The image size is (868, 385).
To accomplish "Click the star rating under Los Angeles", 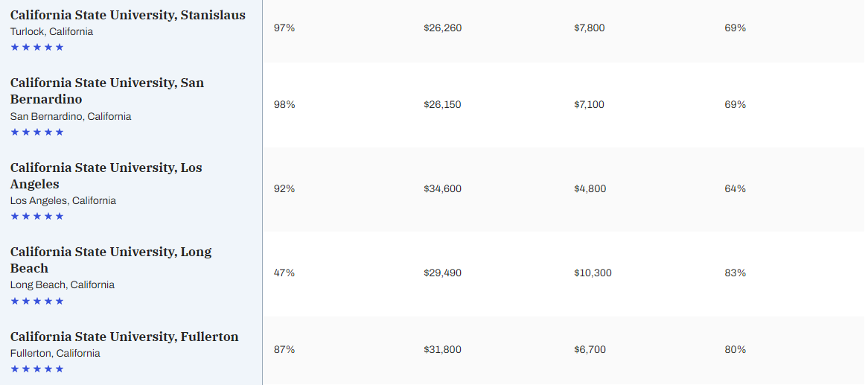I will tap(37, 216).
